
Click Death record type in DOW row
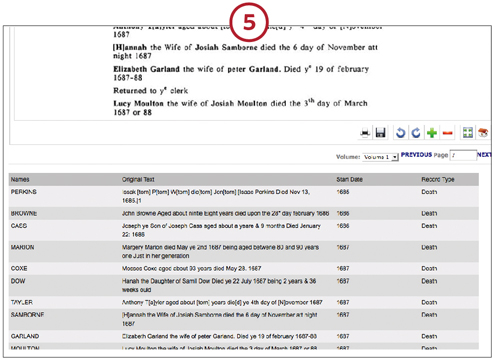click(429, 281)
